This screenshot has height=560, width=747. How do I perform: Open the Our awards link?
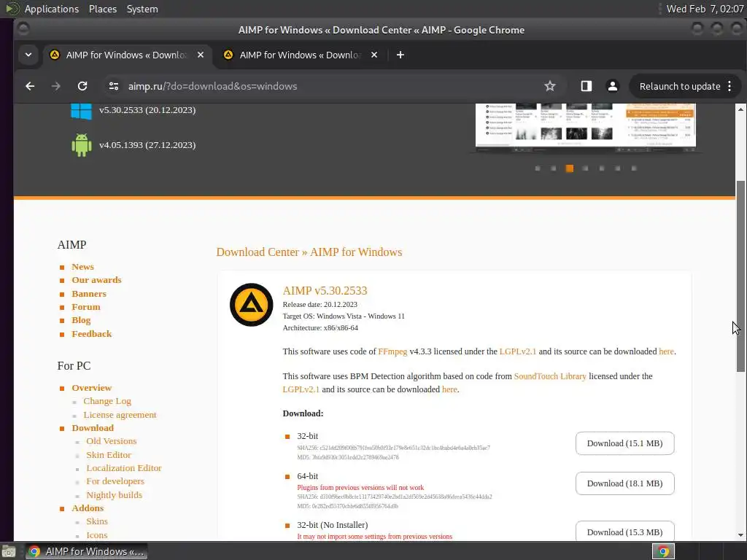pyautogui.click(x=97, y=280)
